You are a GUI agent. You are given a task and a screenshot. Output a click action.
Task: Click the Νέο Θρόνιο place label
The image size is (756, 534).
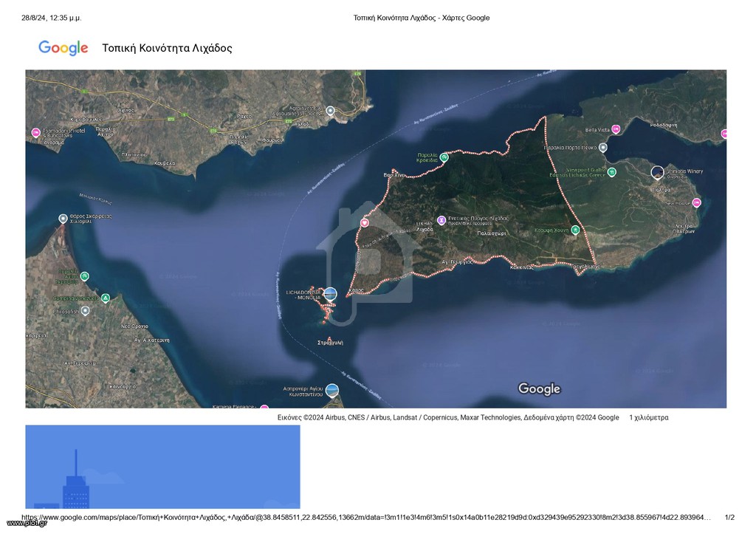click(134, 326)
